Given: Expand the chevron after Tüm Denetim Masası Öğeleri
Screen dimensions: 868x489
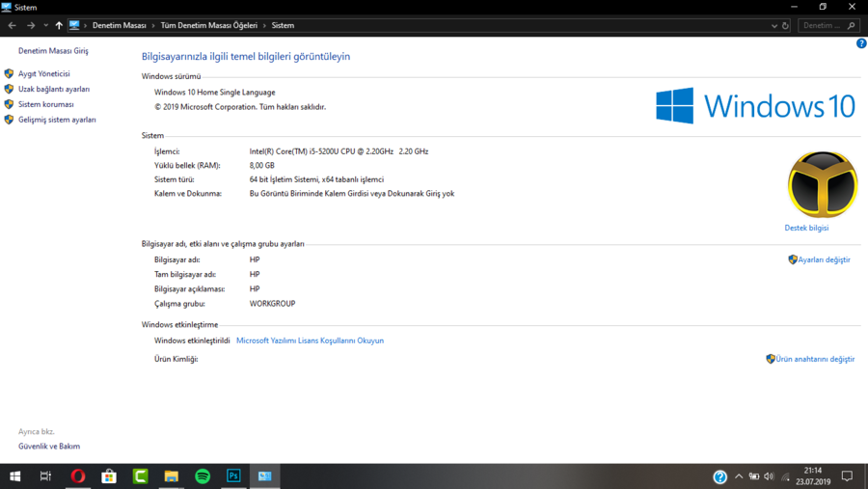Looking at the screenshot, I should [264, 25].
